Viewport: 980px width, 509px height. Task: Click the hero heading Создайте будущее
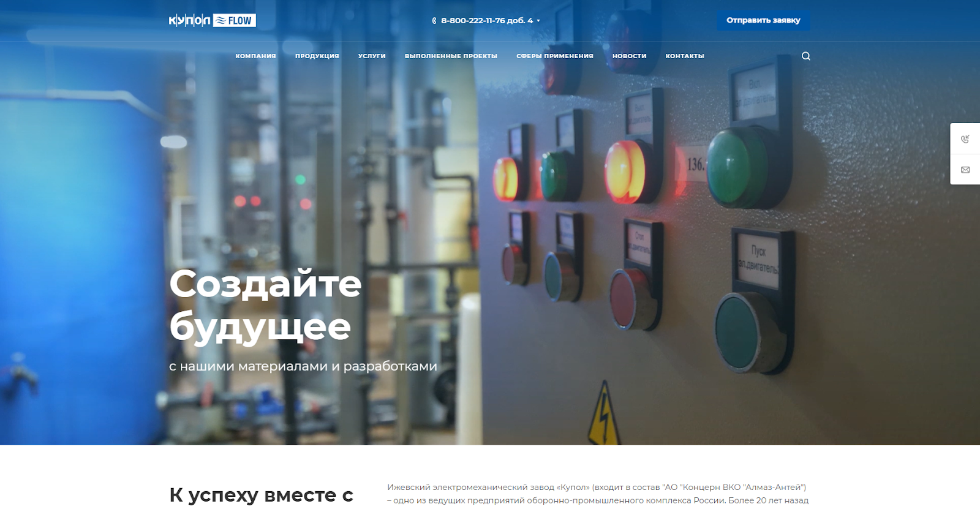[266, 305]
